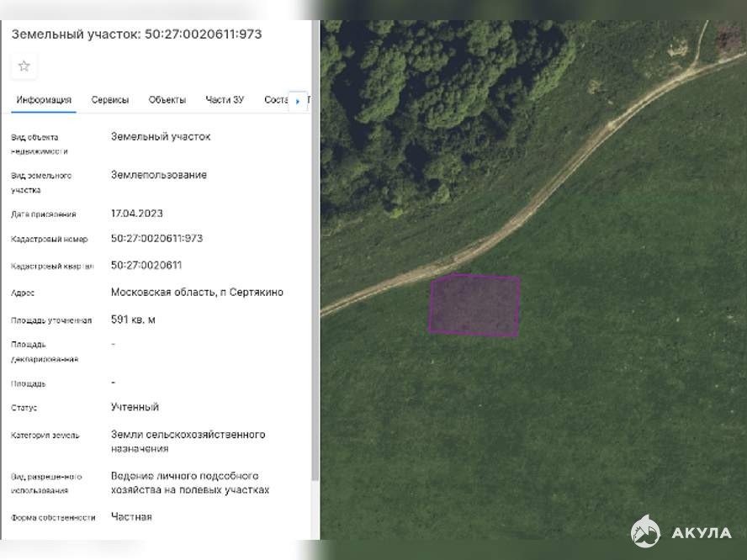
Task: Select the label Категория земель
Action: 45,436
